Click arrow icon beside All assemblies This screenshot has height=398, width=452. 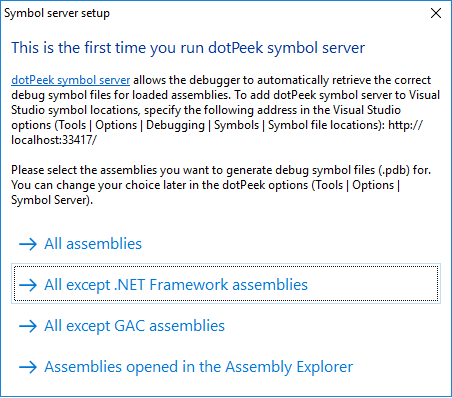(x=28, y=244)
